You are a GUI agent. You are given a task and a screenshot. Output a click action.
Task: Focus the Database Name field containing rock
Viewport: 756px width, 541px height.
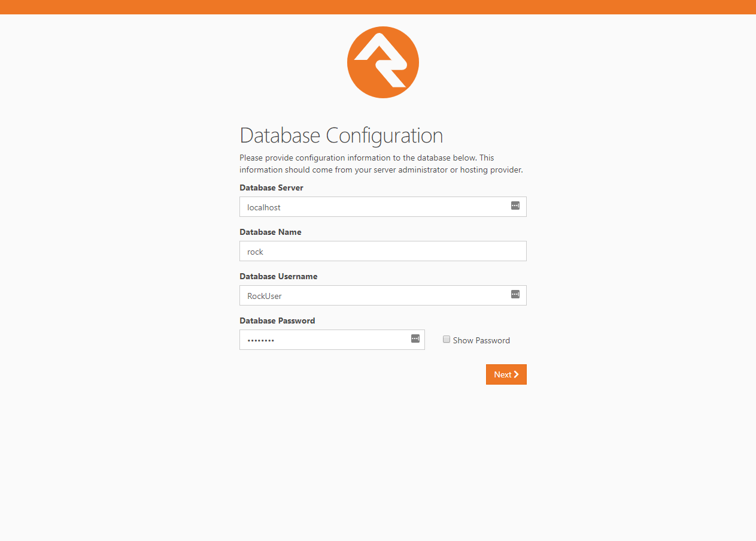pyautogui.click(x=383, y=251)
